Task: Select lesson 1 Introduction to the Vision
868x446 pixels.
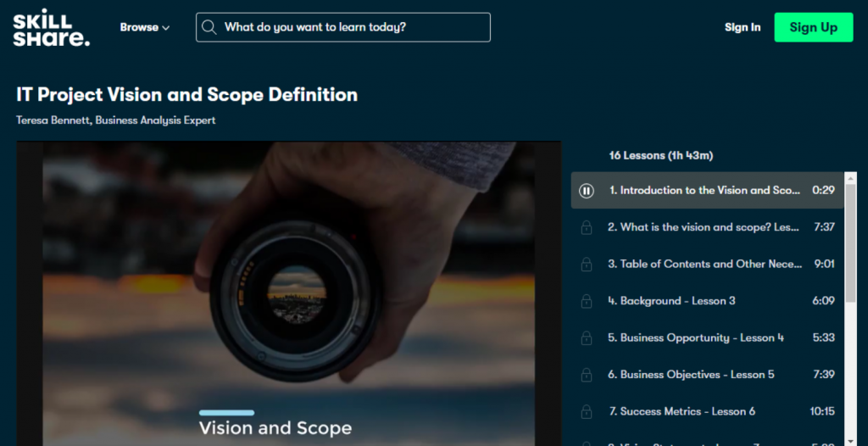Action: (x=704, y=191)
